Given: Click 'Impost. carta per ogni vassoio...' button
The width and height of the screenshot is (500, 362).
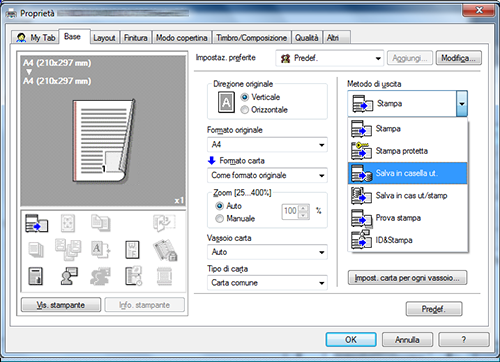Looking at the screenshot, I should click(407, 278).
